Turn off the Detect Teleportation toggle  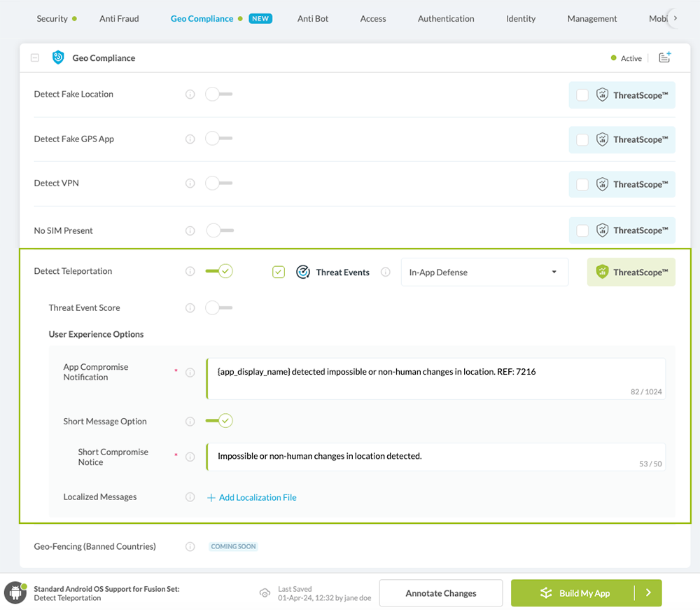(218, 272)
